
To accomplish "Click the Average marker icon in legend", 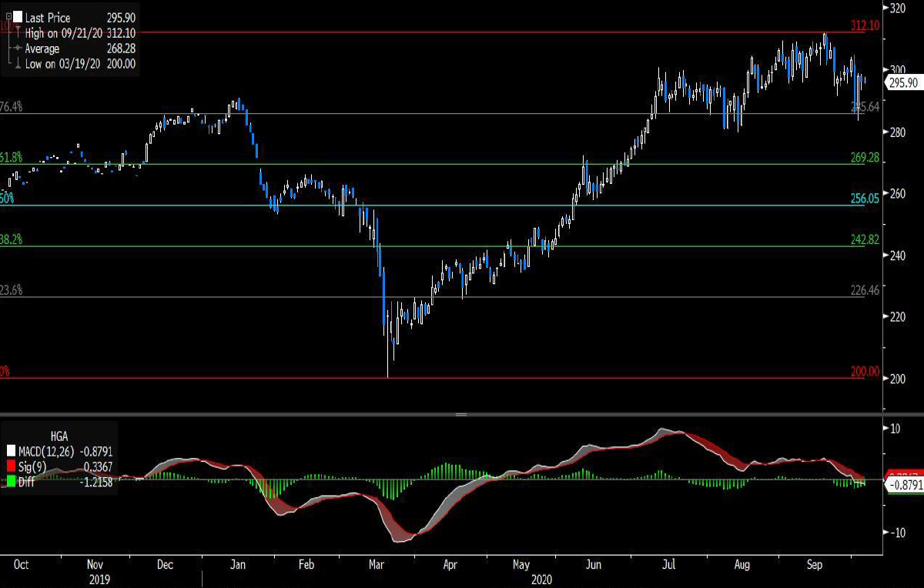I will point(16,48).
